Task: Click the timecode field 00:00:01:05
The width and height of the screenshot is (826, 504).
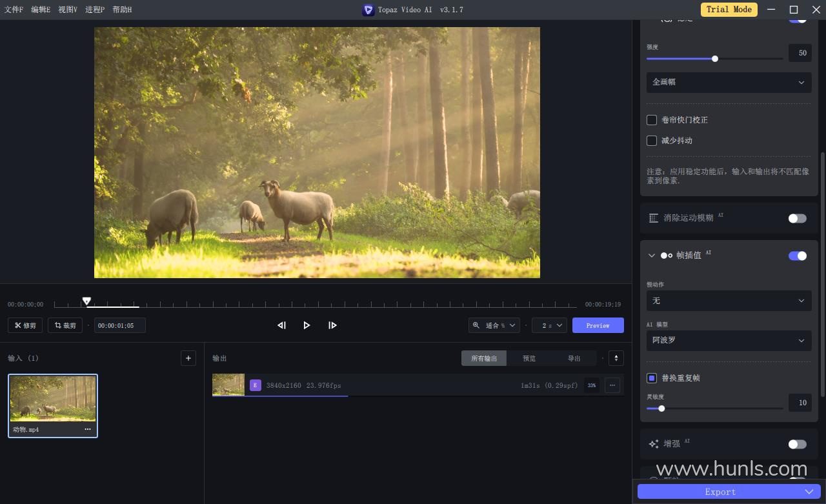Action: click(120, 325)
